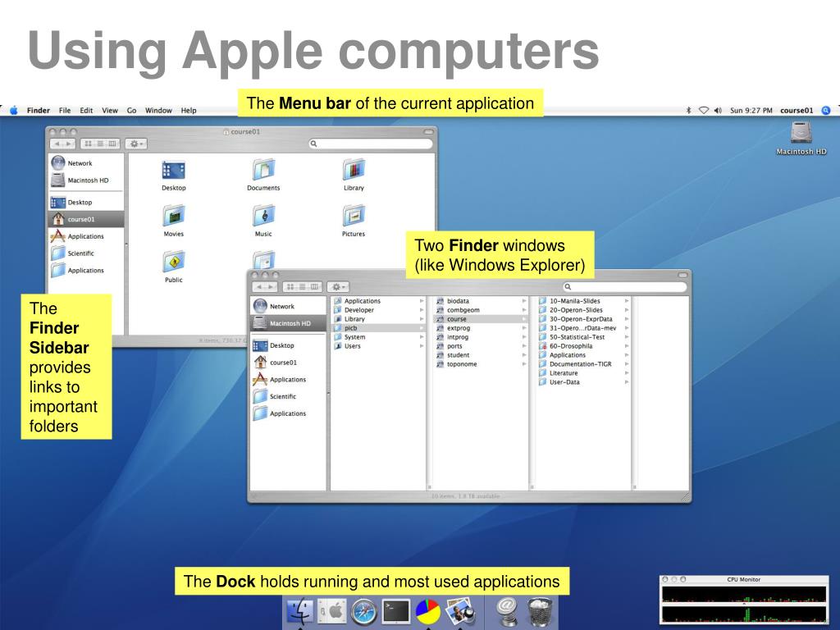Click the CPU Monitor window title bar
This screenshot has width=840, height=630.
click(x=744, y=580)
